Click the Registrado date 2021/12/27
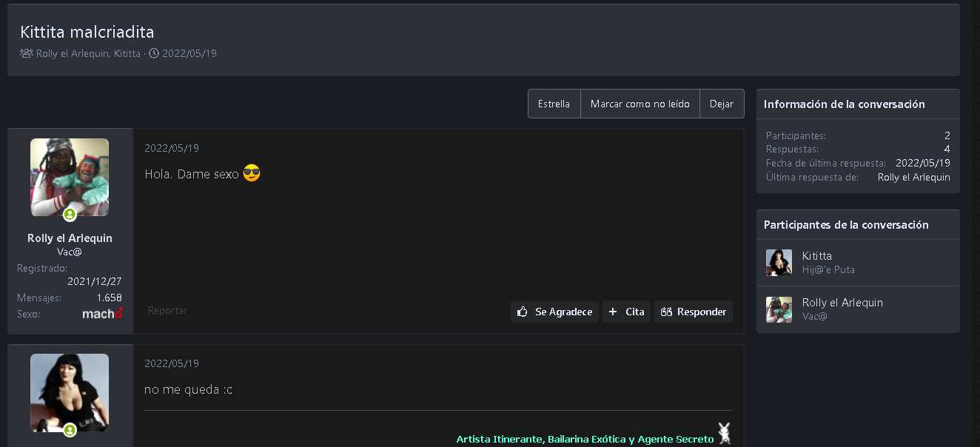Viewport: 980px width, 447px height. click(x=95, y=281)
